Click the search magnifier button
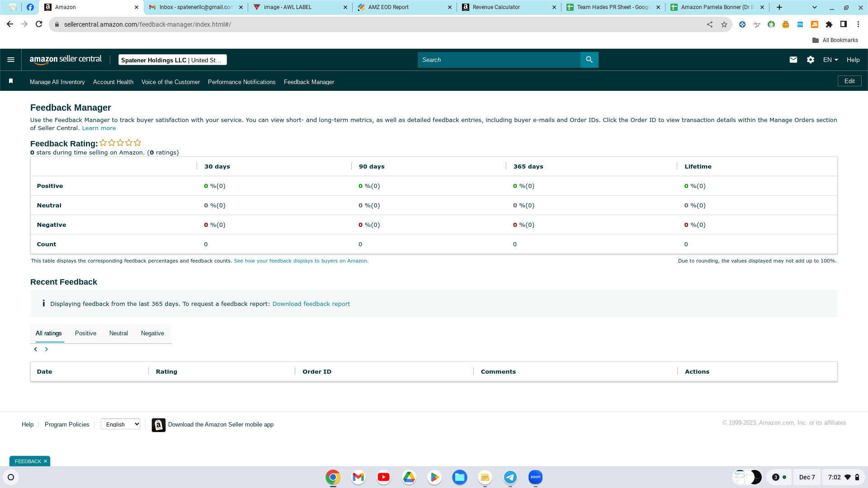 point(589,60)
